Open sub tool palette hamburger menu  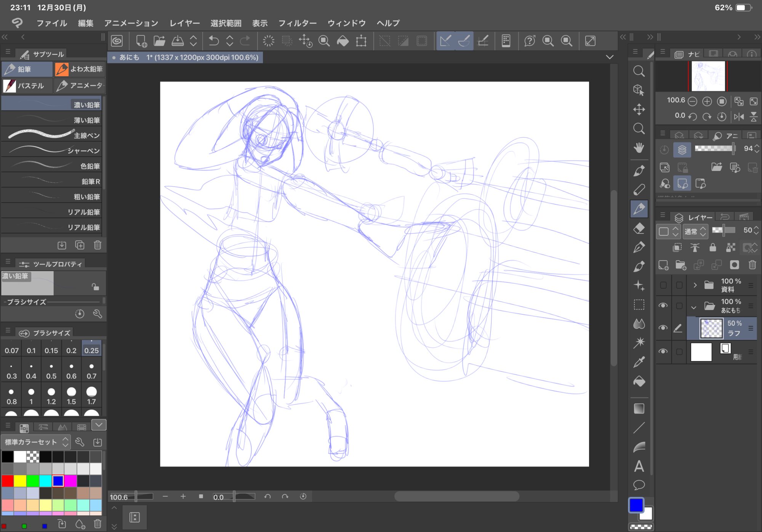(x=8, y=52)
